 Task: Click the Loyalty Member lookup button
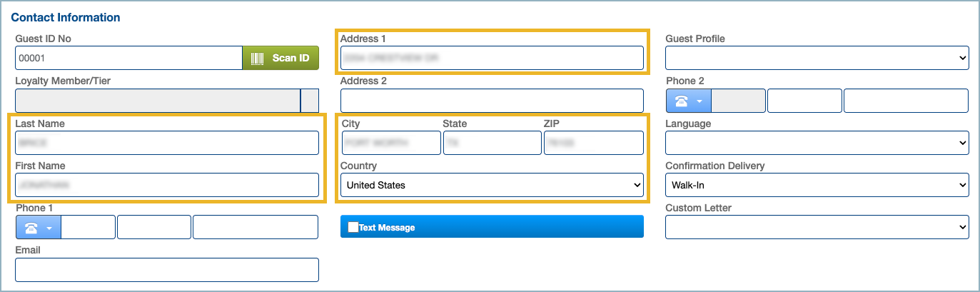coord(310,101)
